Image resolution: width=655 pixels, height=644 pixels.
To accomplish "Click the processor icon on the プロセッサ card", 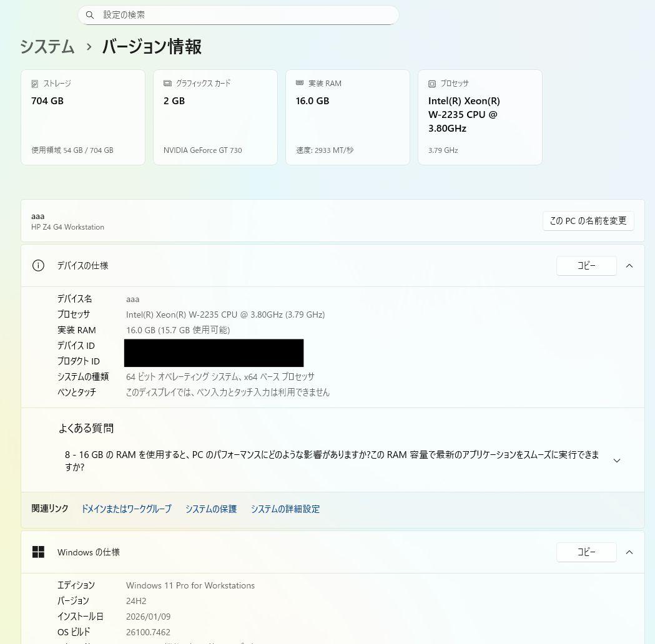I will 431,83.
